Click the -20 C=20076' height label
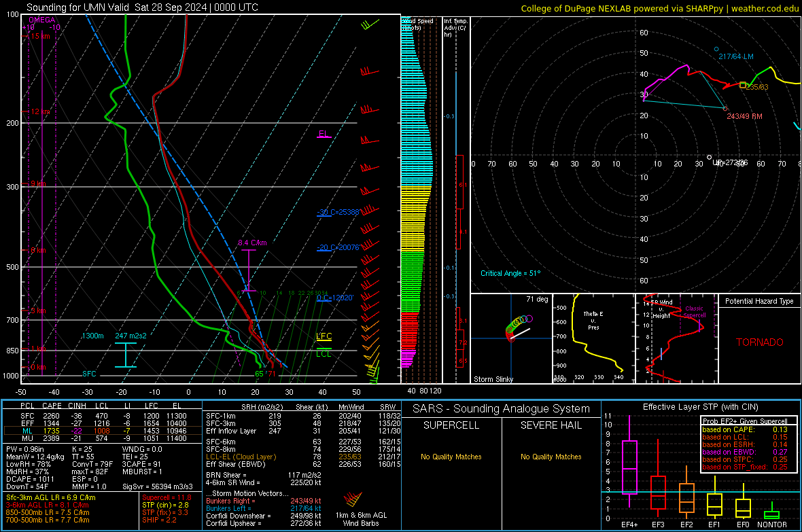Viewport: 802px width, 532px height. click(338, 247)
